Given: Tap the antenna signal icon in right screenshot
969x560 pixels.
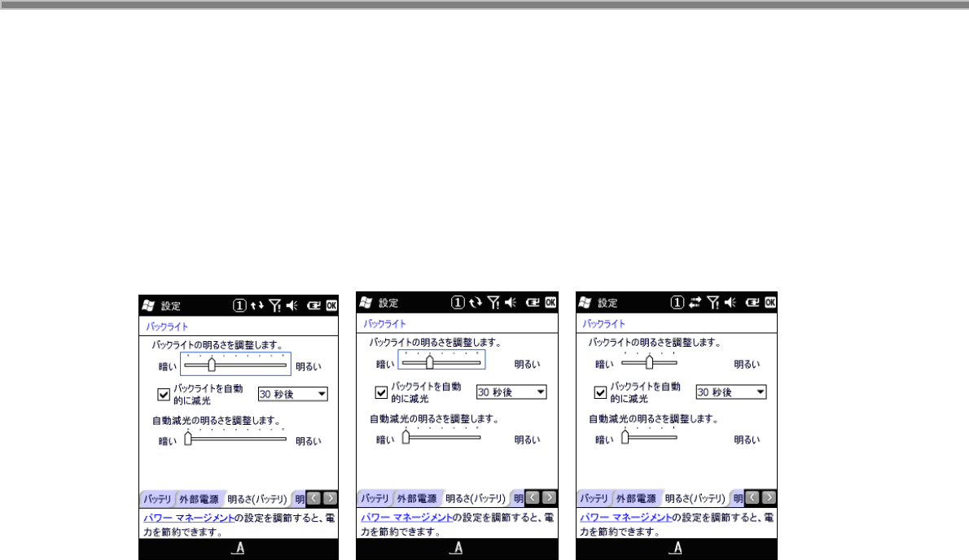Looking at the screenshot, I should click(x=713, y=303).
